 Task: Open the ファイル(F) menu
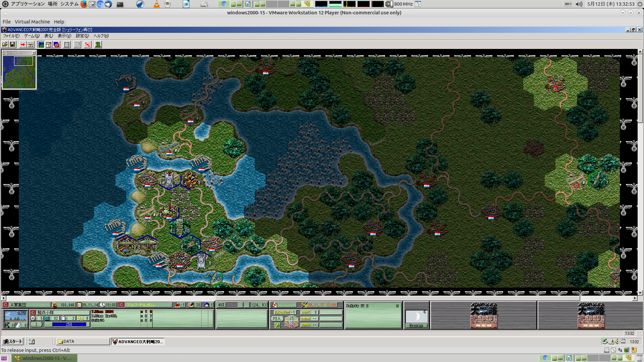point(11,36)
